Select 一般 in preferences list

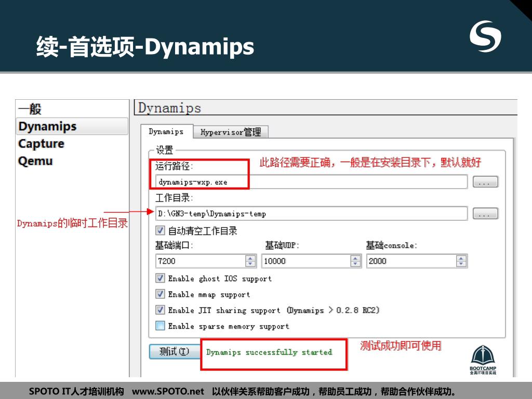coord(30,109)
